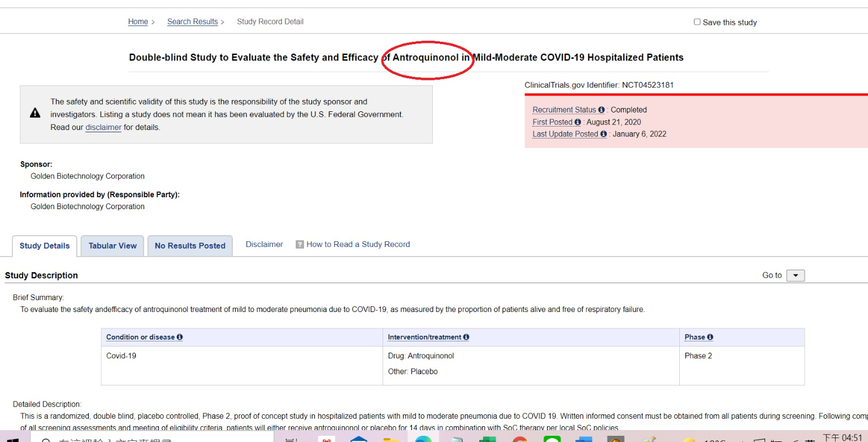Image resolution: width=868 pixels, height=442 pixels.
Task: Switch to the Tabular View tab
Action: coord(112,246)
